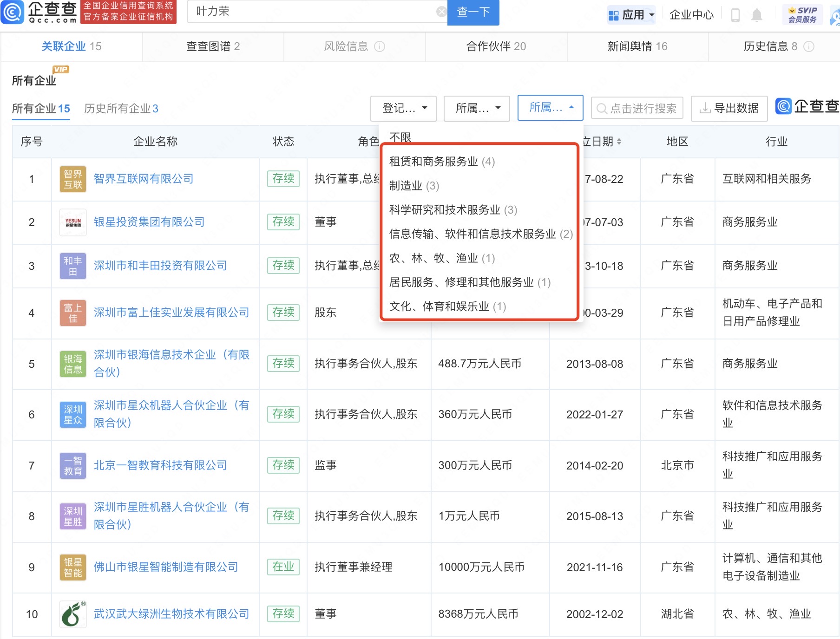Viewport: 840px width, 639px height.
Task: Clear the search field with the X icon
Action: click(x=441, y=12)
